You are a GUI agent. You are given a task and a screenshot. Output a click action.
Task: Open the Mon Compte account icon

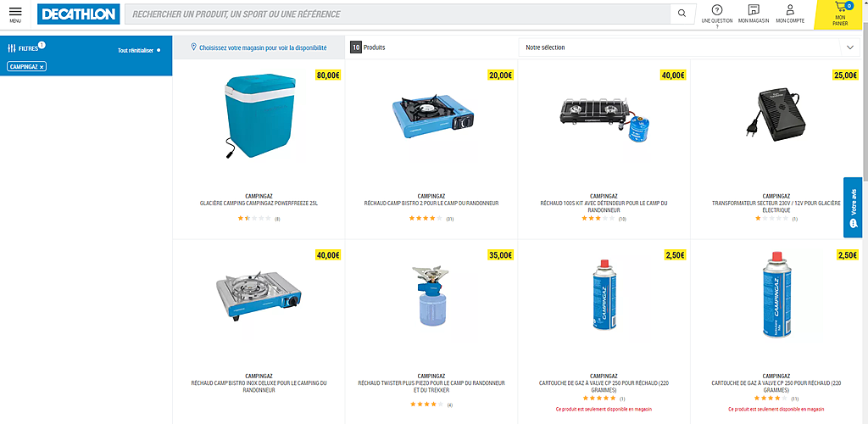tap(790, 10)
